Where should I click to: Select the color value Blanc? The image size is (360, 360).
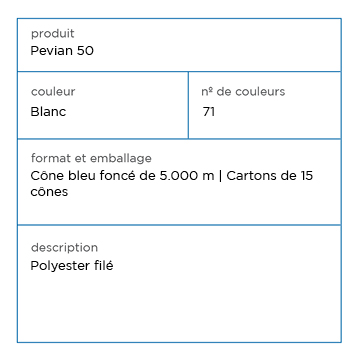click(48, 112)
